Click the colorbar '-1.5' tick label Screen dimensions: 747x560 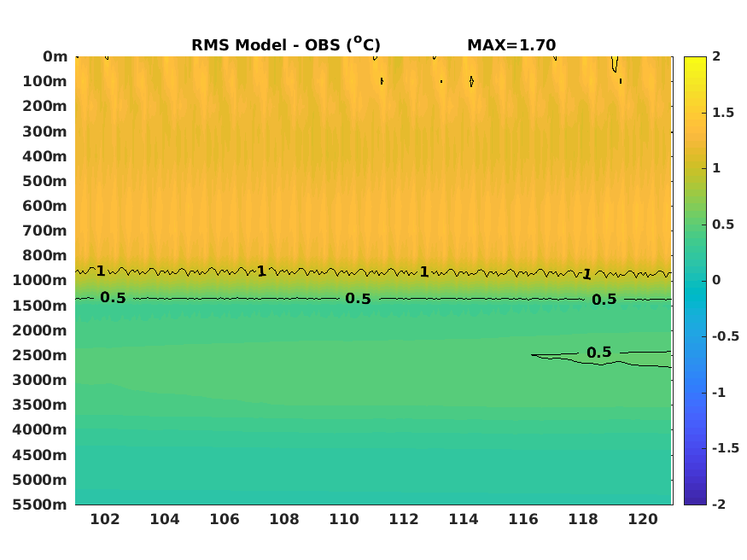(x=726, y=448)
